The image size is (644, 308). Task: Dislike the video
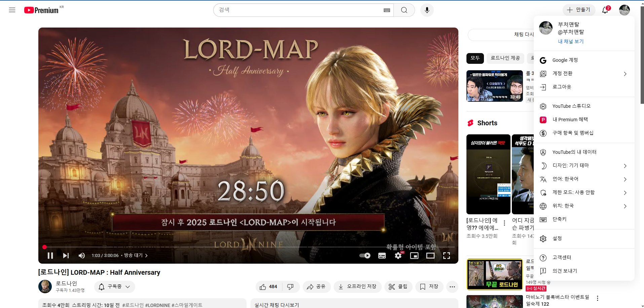point(290,287)
